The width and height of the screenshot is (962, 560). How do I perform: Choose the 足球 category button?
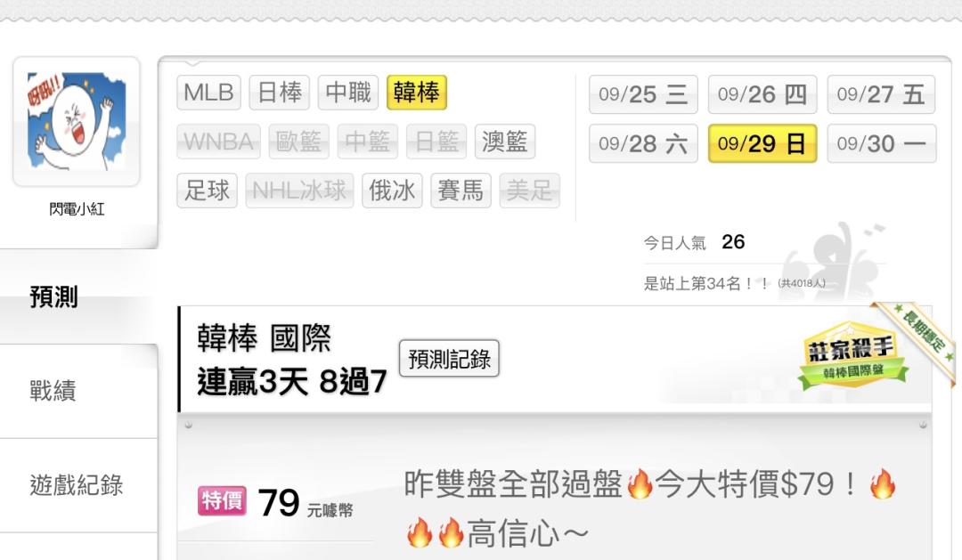coord(207,191)
